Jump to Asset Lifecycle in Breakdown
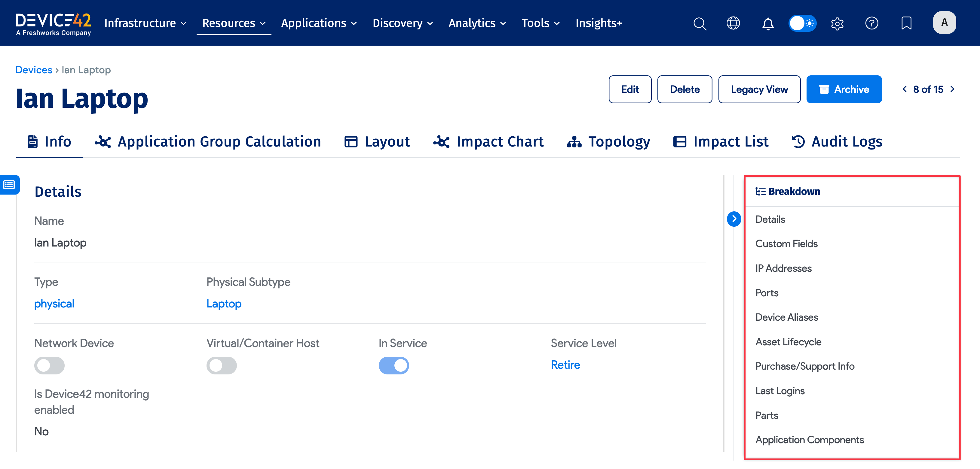 (x=788, y=342)
